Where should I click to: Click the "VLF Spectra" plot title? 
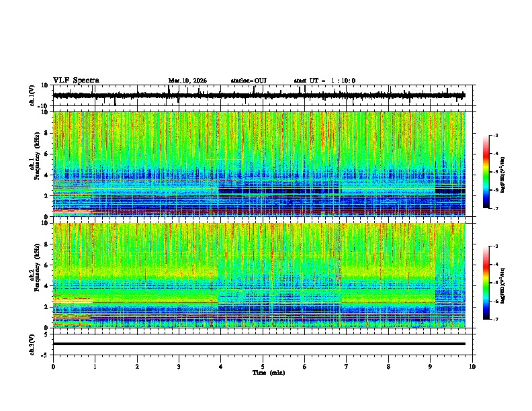pos(76,80)
